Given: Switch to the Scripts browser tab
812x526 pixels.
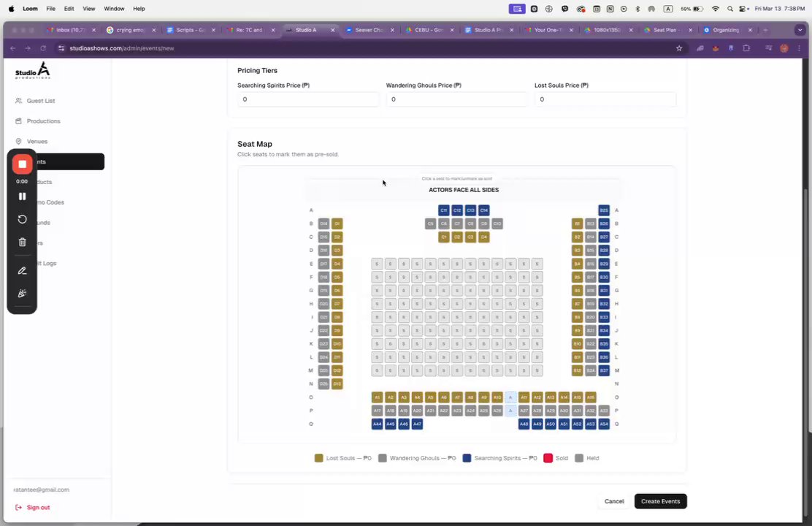Looking at the screenshot, I should [190, 30].
